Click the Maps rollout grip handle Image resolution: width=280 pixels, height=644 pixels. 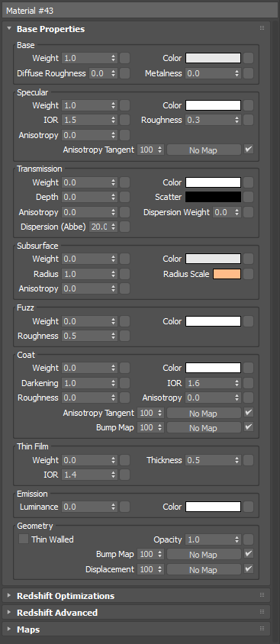pos(262,629)
